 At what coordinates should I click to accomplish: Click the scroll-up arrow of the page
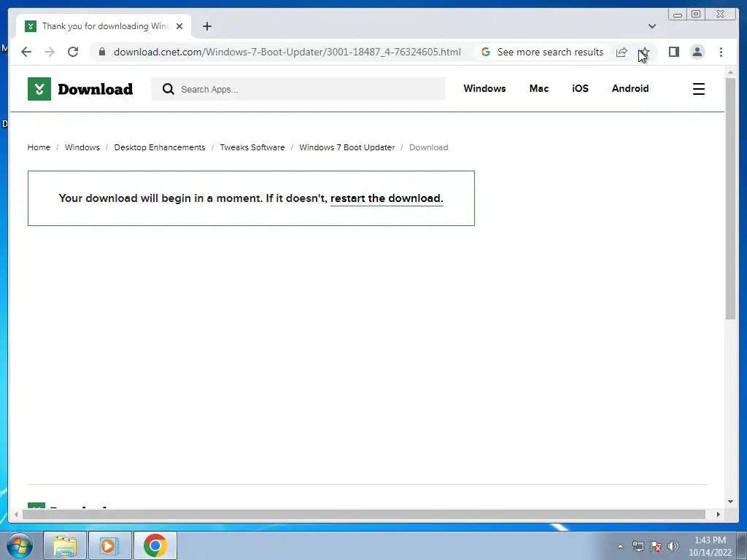pos(730,72)
